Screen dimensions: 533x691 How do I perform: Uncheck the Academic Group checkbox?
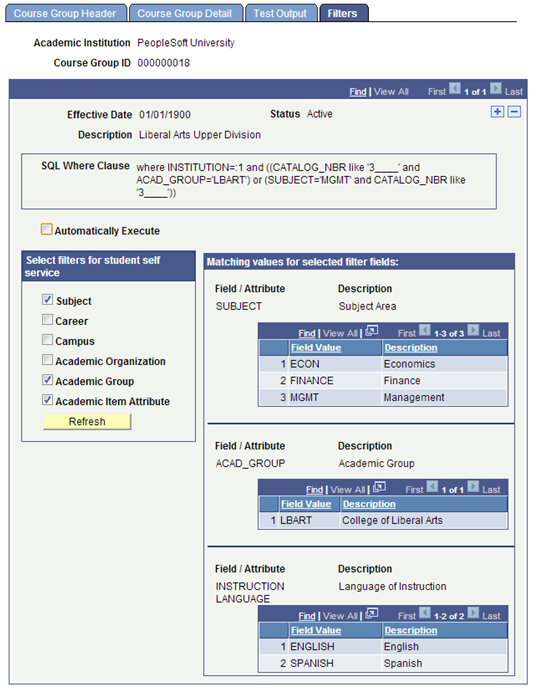47,380
